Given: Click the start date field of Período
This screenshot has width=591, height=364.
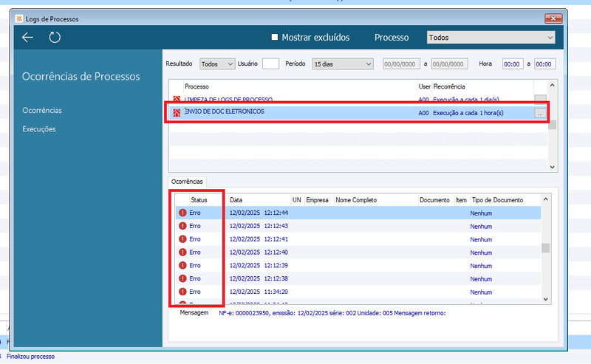Looking at the screenshot, I should (401, 64).
